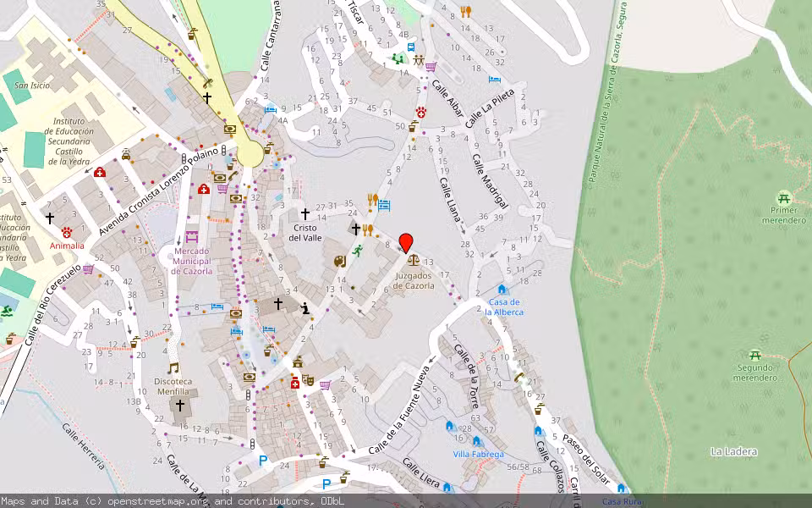Click the music note icon above Discoteca Menfilla
Image resolution: width=812 pixels, height=508 pixels.
tap(173, 367)
